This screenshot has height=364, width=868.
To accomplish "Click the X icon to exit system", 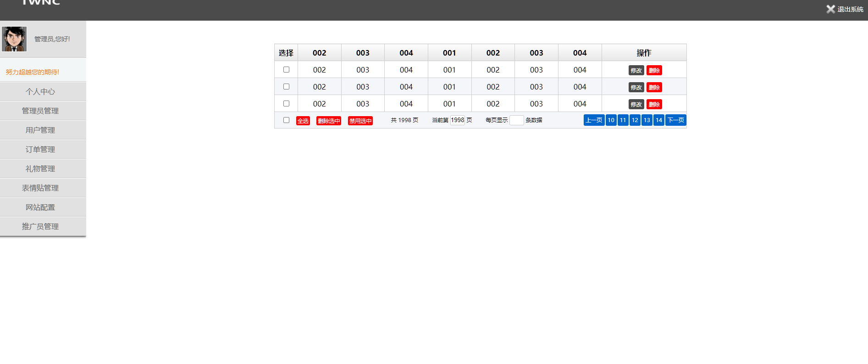I will pyautogui.click(x=830, y=9).
